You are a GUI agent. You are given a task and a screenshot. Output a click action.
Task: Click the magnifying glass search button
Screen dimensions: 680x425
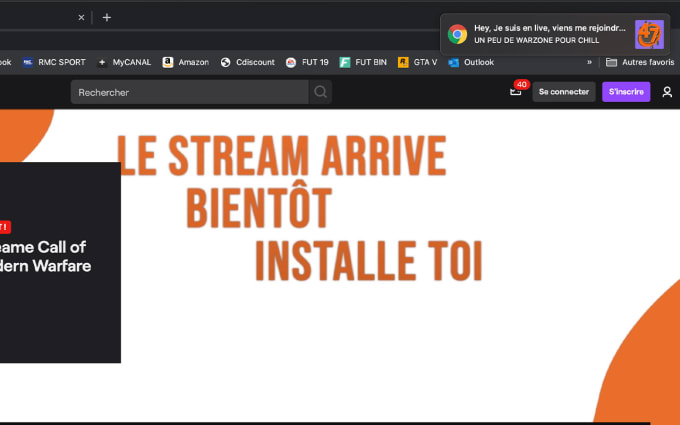320,92
